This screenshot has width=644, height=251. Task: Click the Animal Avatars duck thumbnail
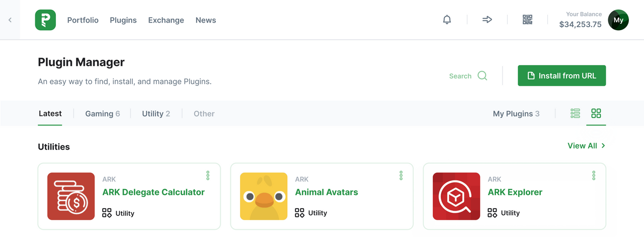[264, 196]
